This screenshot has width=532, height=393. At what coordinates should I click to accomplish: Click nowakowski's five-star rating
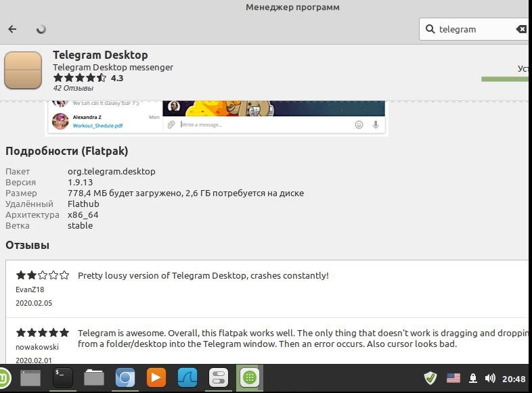pos(43,333)
